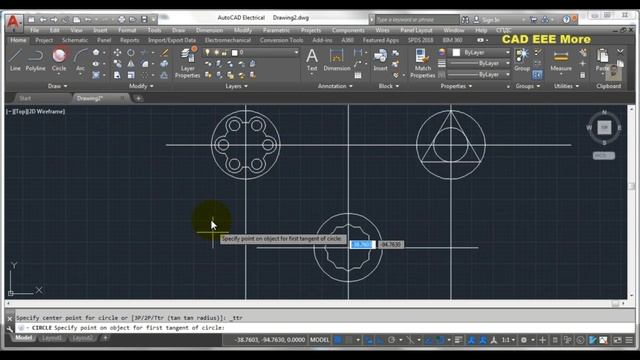Toggle polar tracking in status bar
The width and height of the screenshot is (640, 360).
click(x=391, y=340)
